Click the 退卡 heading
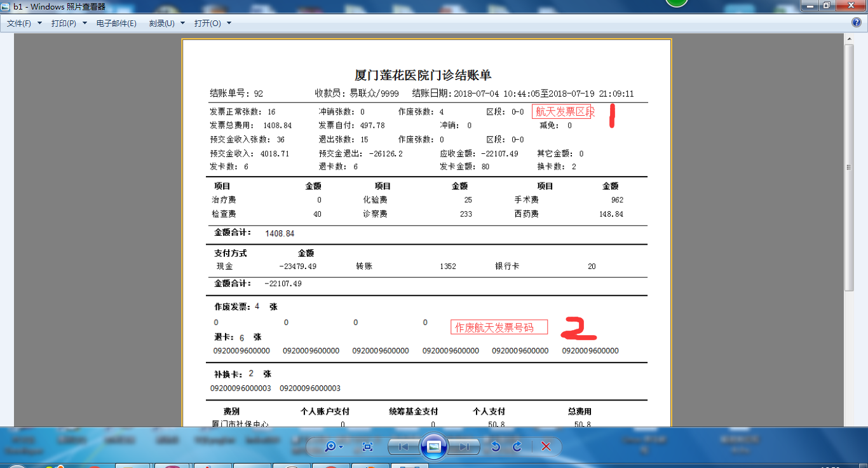The height and width of the screenshot is (468, 868). click(225, 337)
